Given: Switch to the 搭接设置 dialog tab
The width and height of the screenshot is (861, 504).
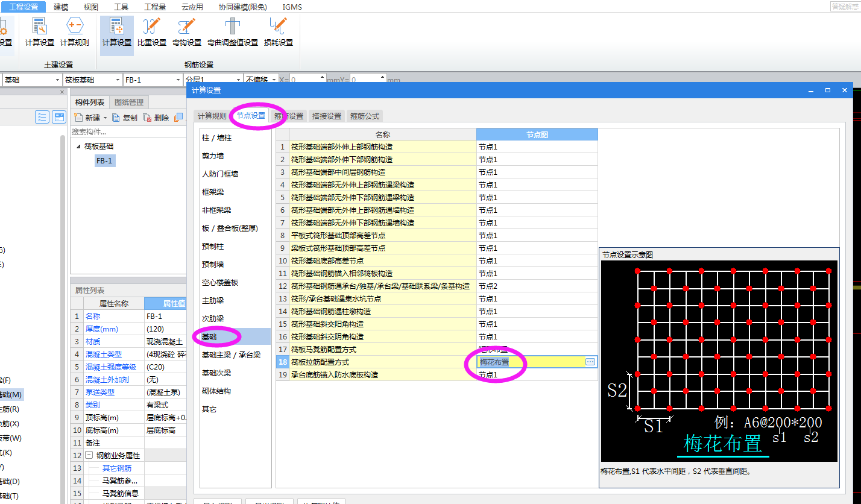Looking at the screenshot, I should coord(327,116).
